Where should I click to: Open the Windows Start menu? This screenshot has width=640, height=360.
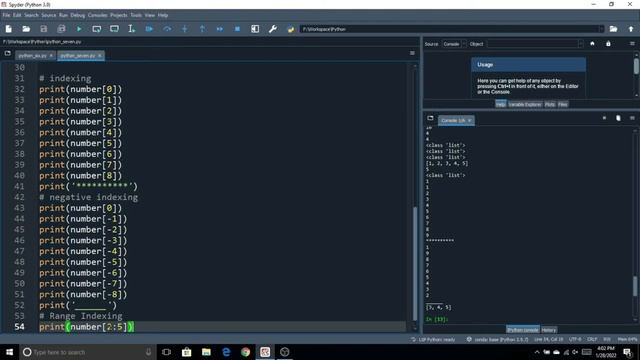(9, 352)
